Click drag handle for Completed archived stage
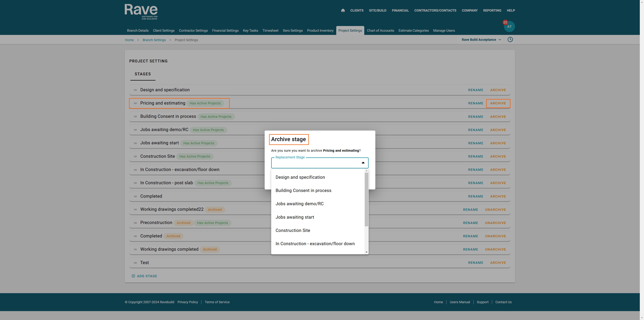Screen dimensions: 644x320 [x=135, y=236]
